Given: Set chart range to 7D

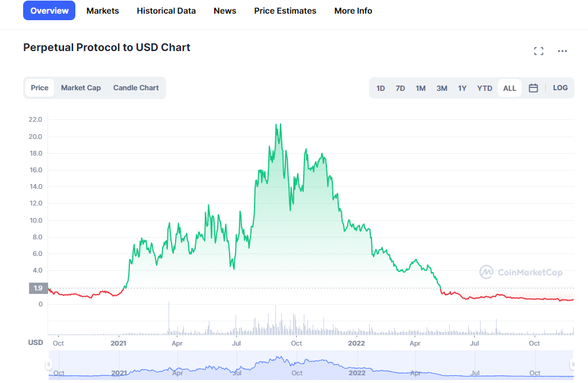Looking at the screenshot, I should tap(400, 88).
